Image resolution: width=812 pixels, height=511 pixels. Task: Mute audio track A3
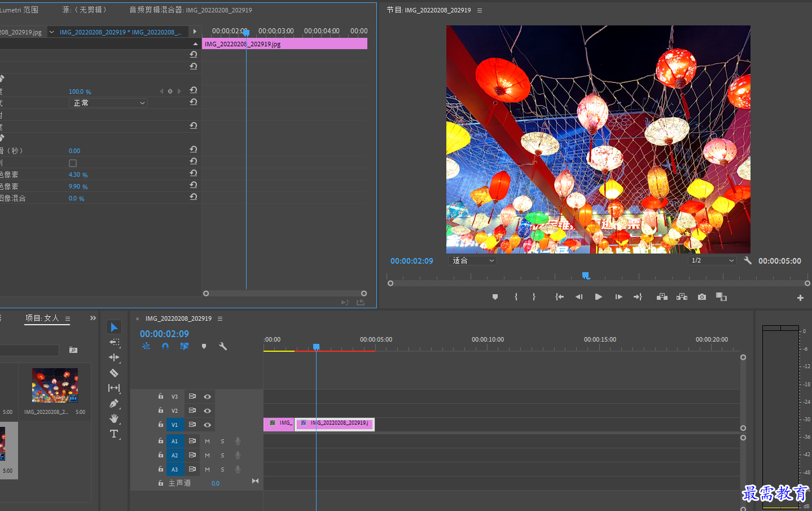pyautogui.click(x=207, y=470)
